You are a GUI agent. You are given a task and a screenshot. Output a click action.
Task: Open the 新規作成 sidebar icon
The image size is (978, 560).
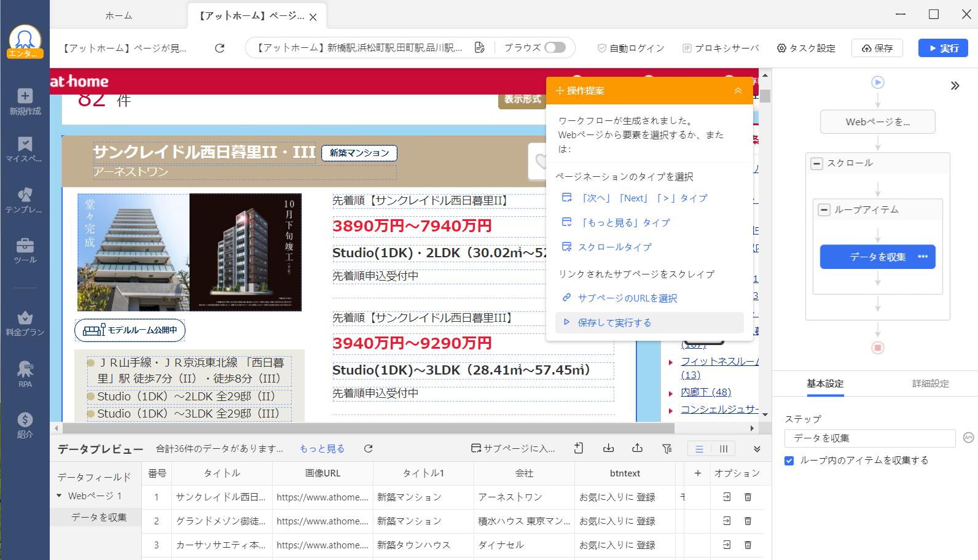[25, 102]
